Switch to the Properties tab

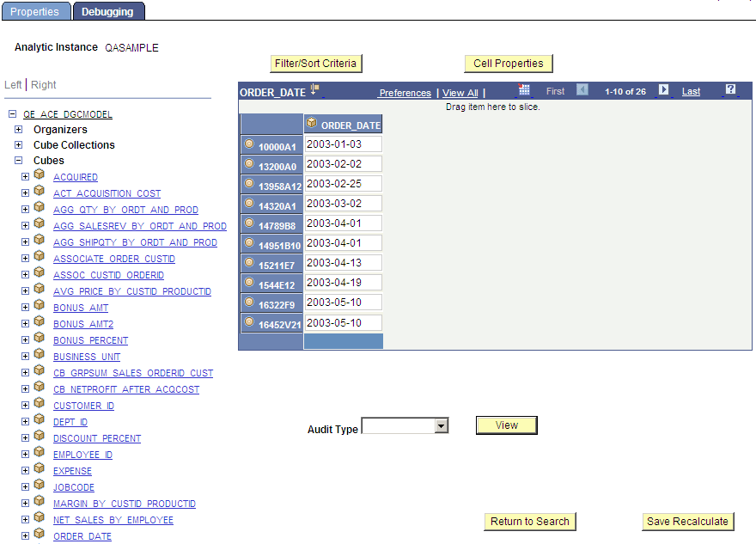35,10
